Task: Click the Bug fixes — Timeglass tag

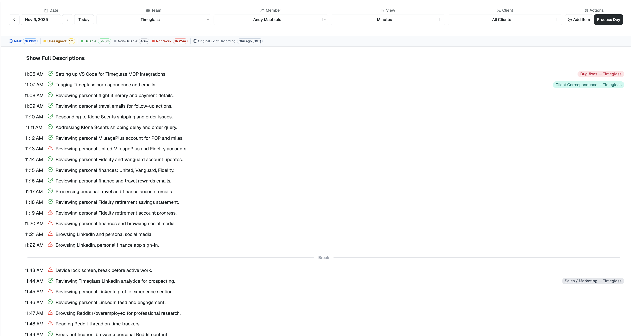Action: (601, 74)
